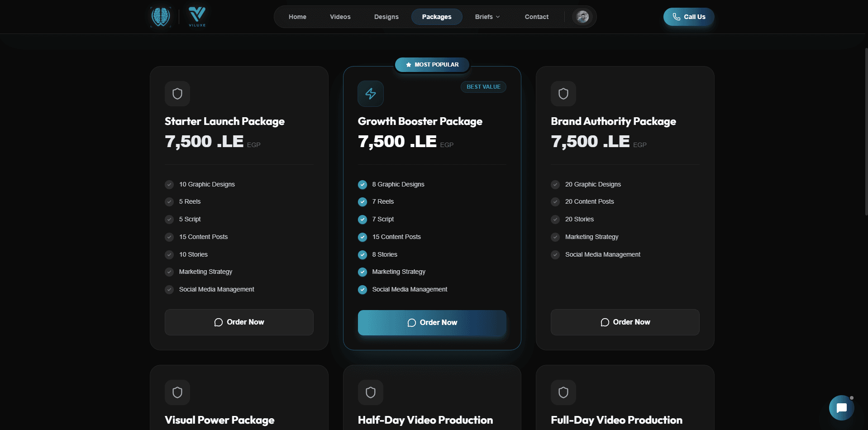868x430 pixels.
Task: Click the Half-Day Video Production shield icon
Action: 371,392
